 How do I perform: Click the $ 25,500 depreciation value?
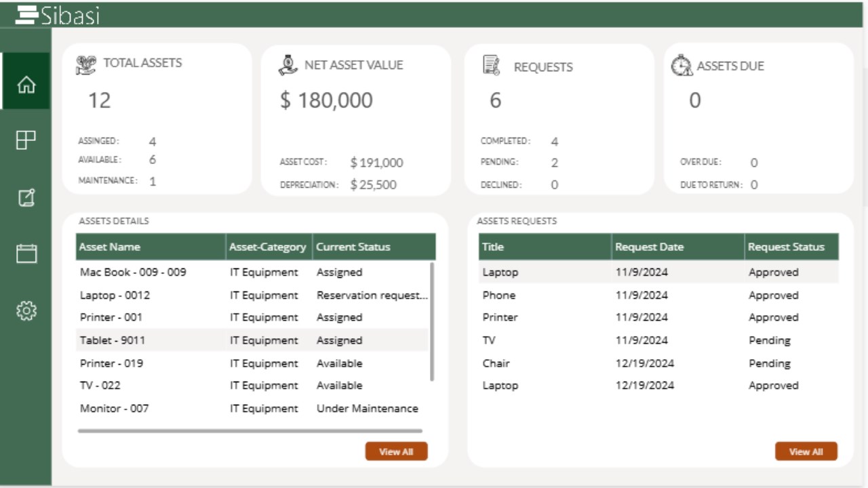pos(373,185)
